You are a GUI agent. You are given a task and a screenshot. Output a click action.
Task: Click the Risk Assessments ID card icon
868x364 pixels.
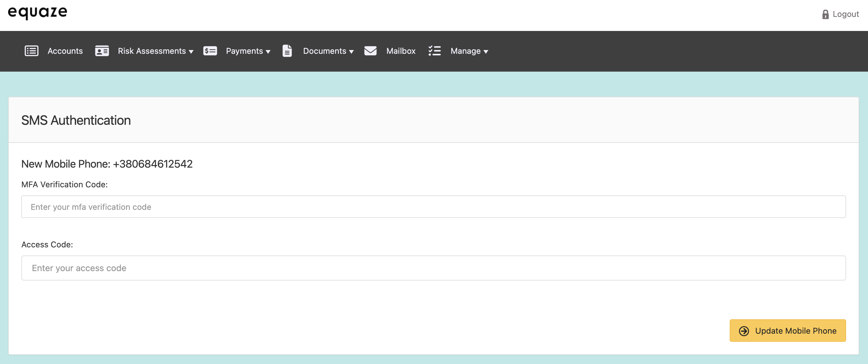click(x=102, y=51)
